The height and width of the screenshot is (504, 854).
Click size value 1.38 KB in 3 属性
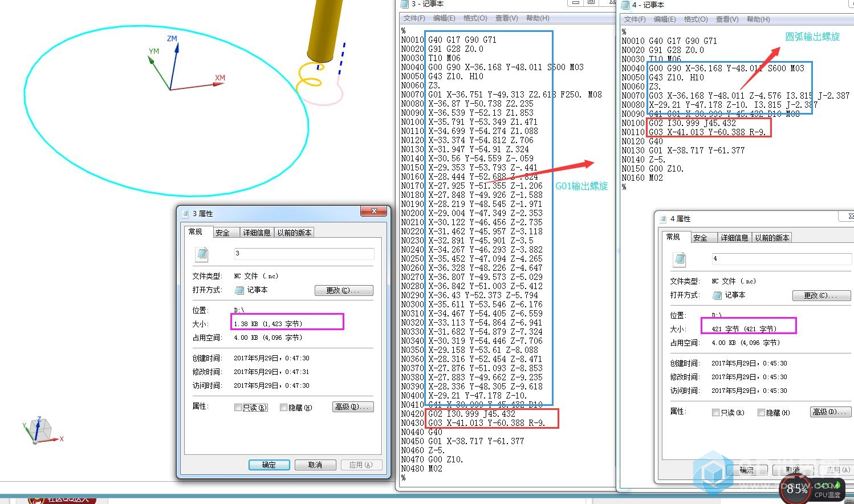click(x=268, y=324)
